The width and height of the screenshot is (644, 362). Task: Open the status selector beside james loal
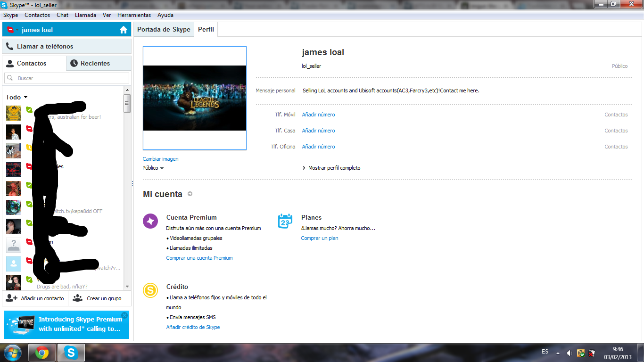13,30
